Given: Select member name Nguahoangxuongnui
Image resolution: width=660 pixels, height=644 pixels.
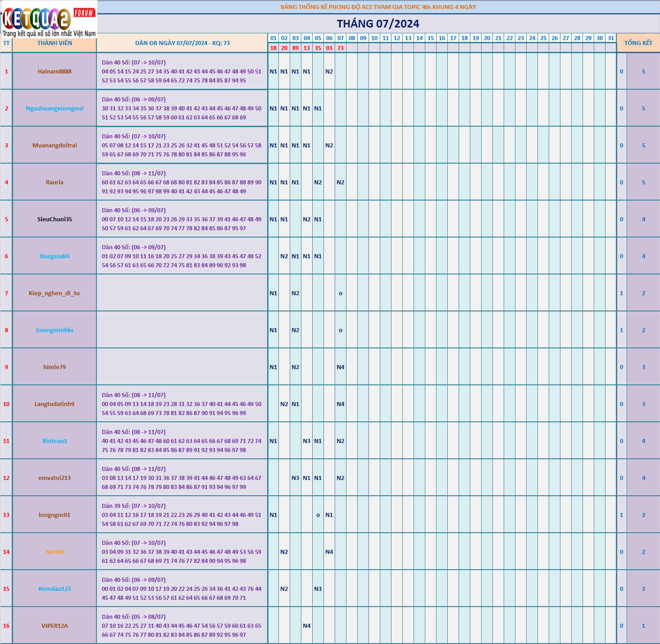Looking at the screenshot, I should pyautogui.click(x=55, y=108).
